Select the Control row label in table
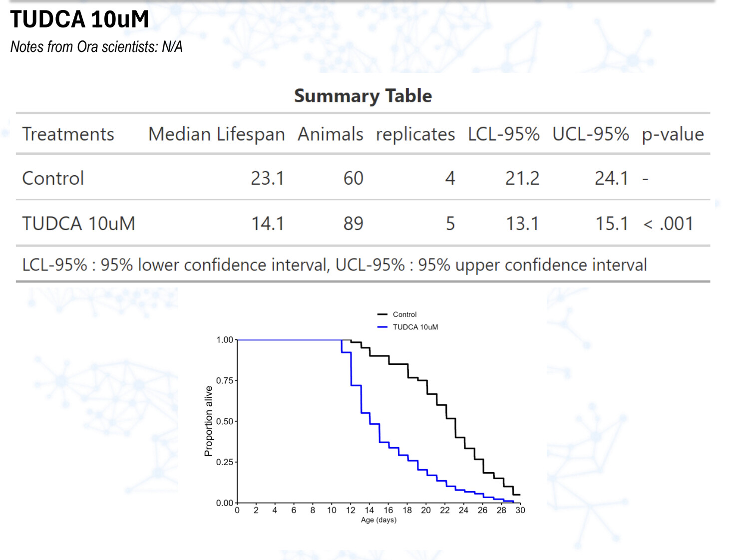The height and width of the screenshot is (560, 734). click(53, 178)
